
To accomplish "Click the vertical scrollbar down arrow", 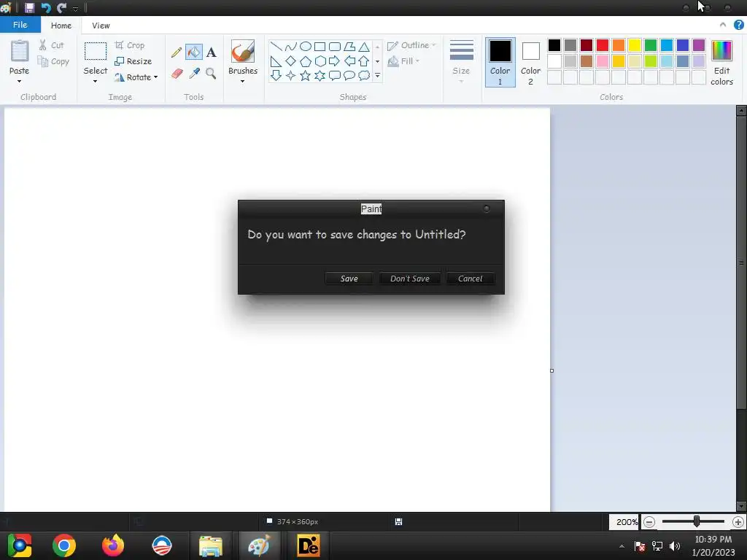I will coord(741,507).
